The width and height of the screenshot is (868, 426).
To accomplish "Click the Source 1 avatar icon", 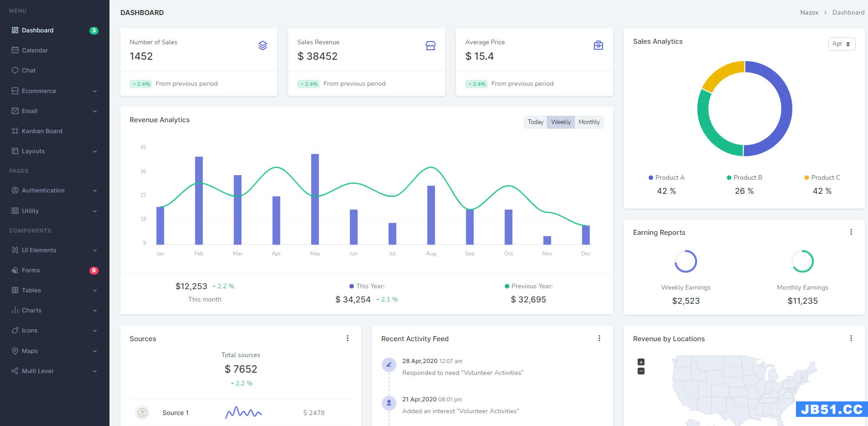I will pos(142,413).
